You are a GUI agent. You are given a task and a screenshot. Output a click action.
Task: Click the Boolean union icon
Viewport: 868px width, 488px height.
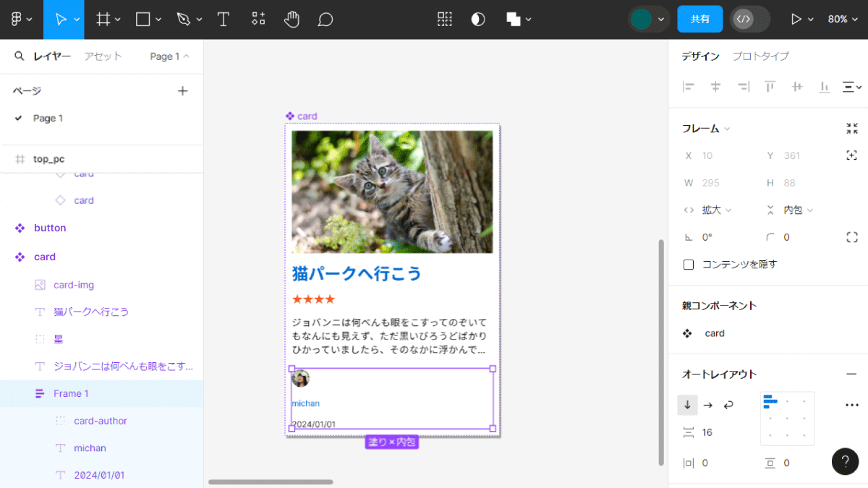[x=514, y=20]
